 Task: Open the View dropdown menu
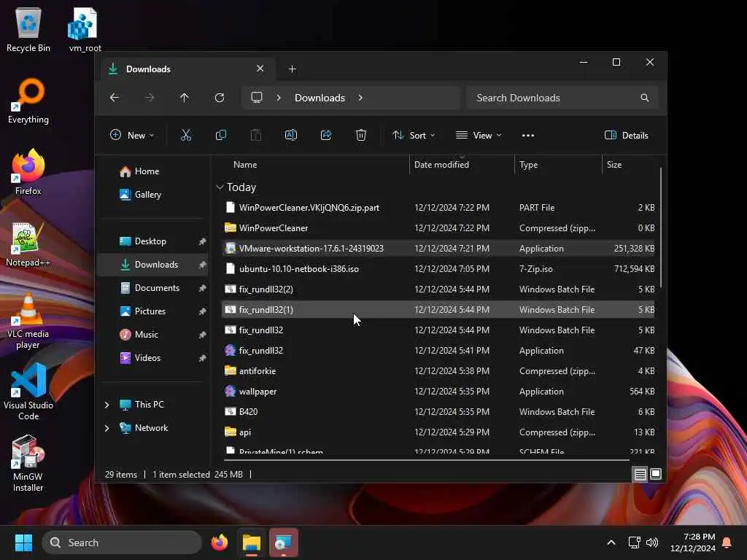click(479, 135)
